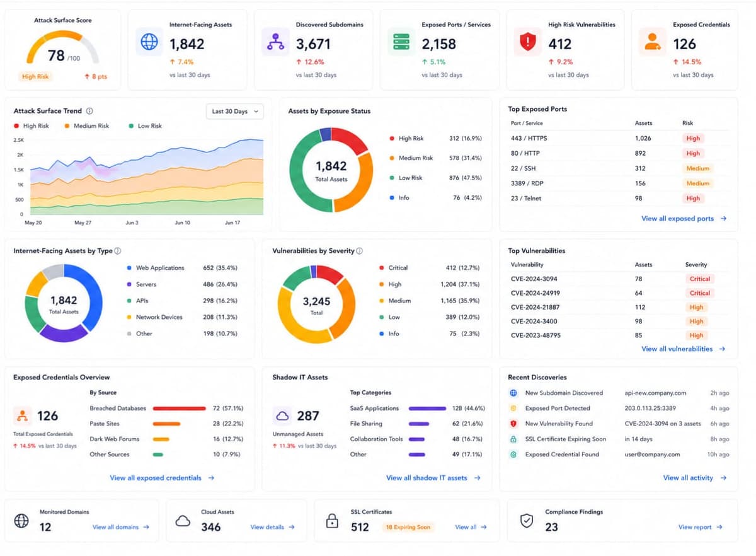Click the SaaS Applications purple bar
This screenshot has width=756, height=556.
[x=427, y=408]
